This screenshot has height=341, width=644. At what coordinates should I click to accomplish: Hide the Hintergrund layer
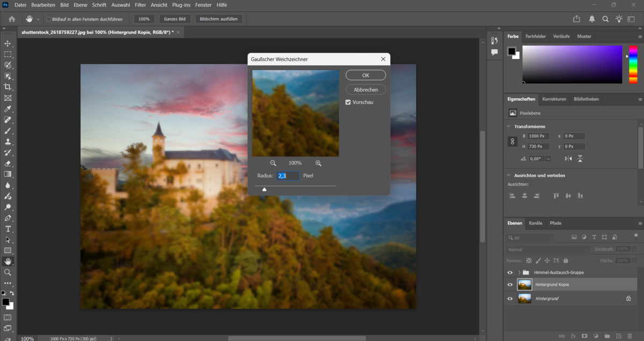click(510, 299)
